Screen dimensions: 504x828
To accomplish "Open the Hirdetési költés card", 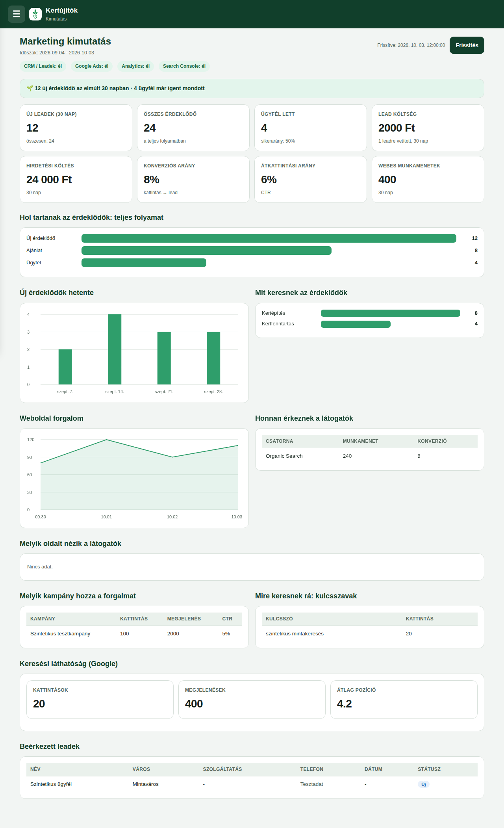I will click(76, 179).
